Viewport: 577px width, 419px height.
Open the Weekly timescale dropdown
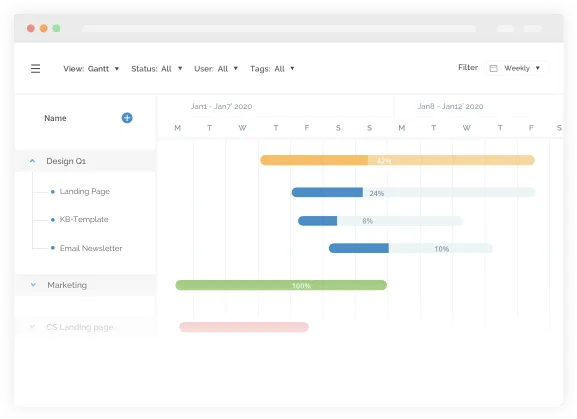click(517, 68)
